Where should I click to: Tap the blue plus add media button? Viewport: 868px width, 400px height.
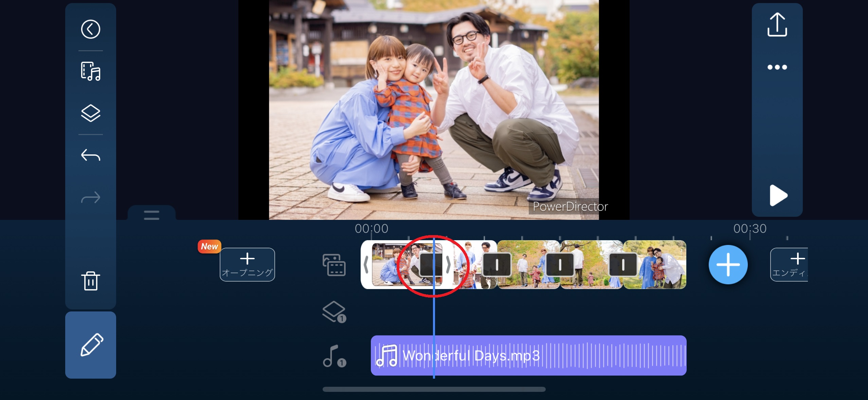(728, 264)
